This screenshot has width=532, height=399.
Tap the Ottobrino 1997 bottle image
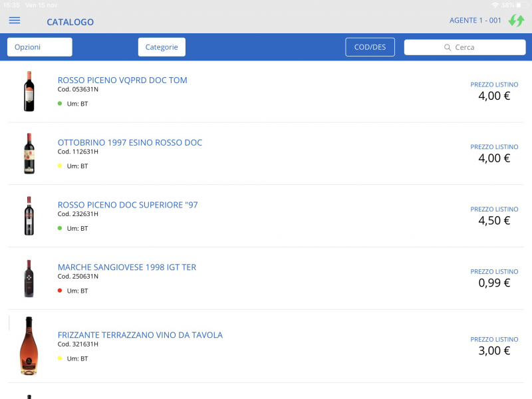click(29, 154)
